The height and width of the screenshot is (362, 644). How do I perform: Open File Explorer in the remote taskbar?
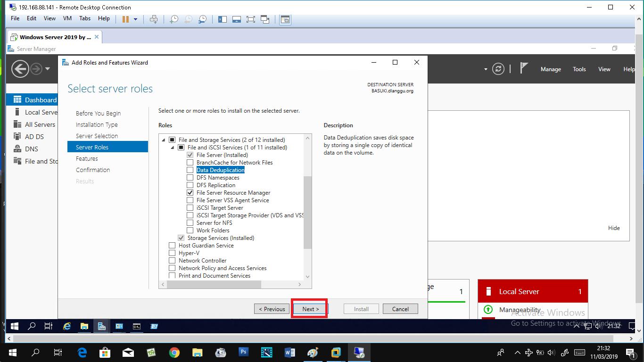(84, 326)
